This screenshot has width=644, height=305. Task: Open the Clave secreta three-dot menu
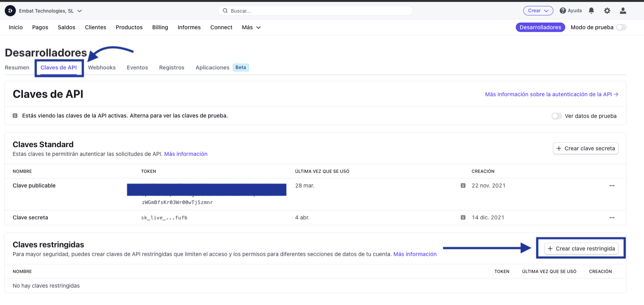click(612, 218)
